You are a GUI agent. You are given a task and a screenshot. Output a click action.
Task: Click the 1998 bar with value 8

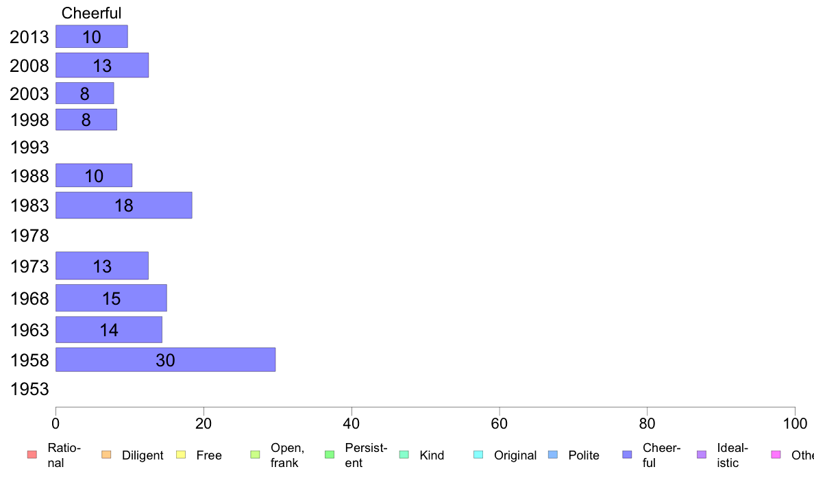86,119
